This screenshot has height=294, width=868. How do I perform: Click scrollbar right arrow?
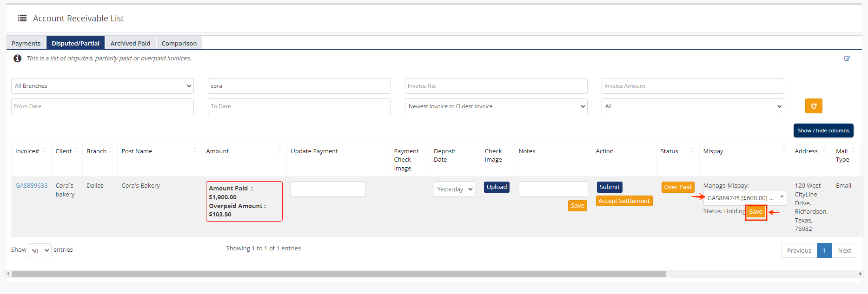coord(860,274)
